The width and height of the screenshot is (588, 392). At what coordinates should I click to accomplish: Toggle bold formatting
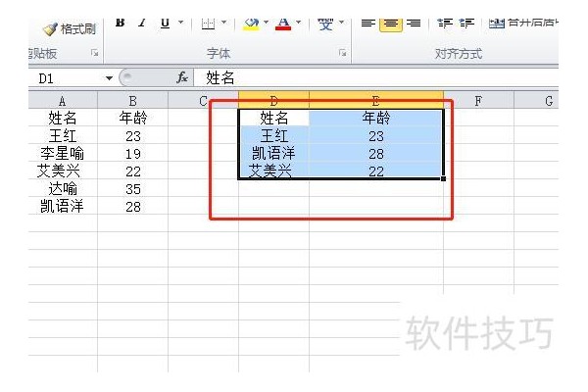tap(120, 23)
